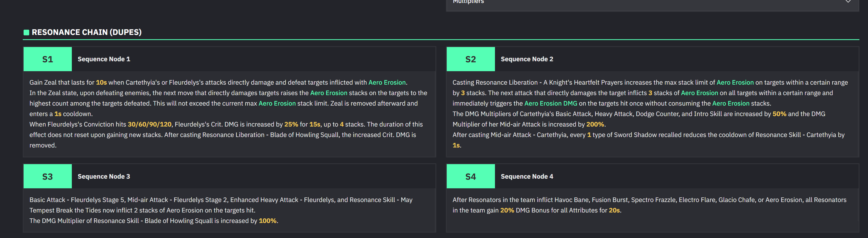Click the Multipliers collapsed panel label

click(468, 2)
